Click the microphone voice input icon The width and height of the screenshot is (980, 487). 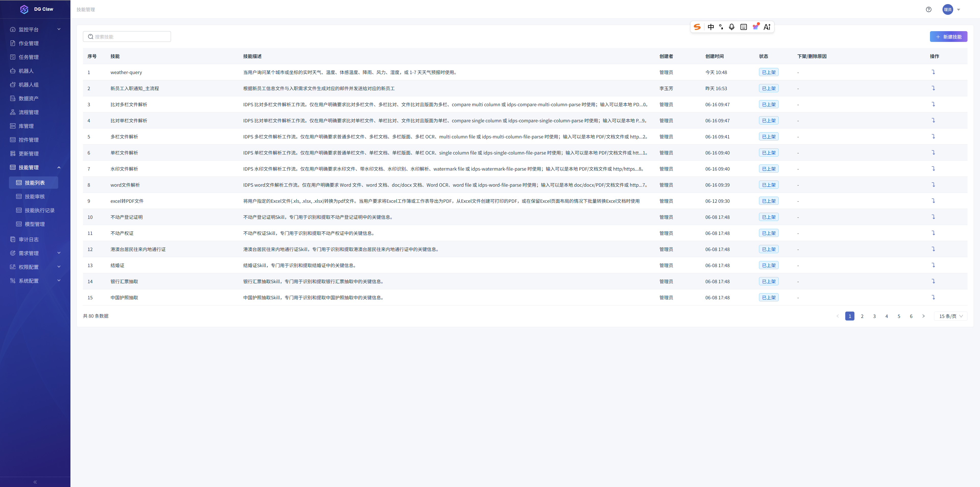[x=732, y=27]
